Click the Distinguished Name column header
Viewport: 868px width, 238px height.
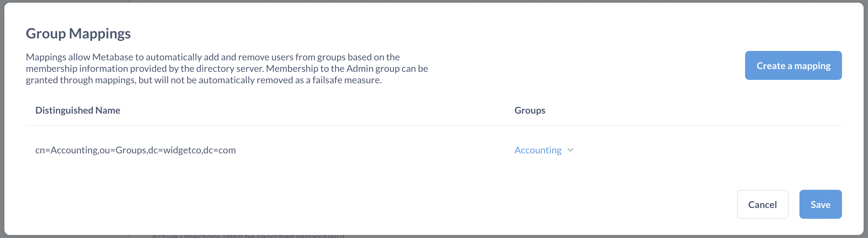coord(78,110)
